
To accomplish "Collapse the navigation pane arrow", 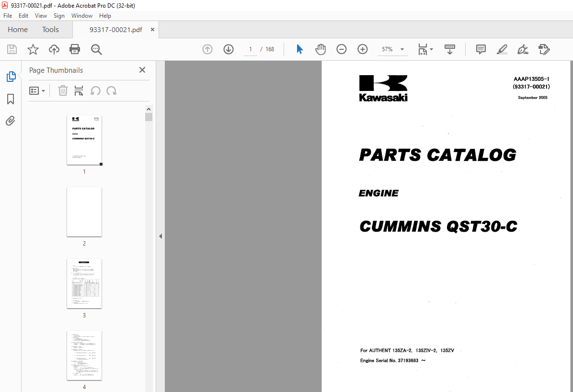I will 160,236.
